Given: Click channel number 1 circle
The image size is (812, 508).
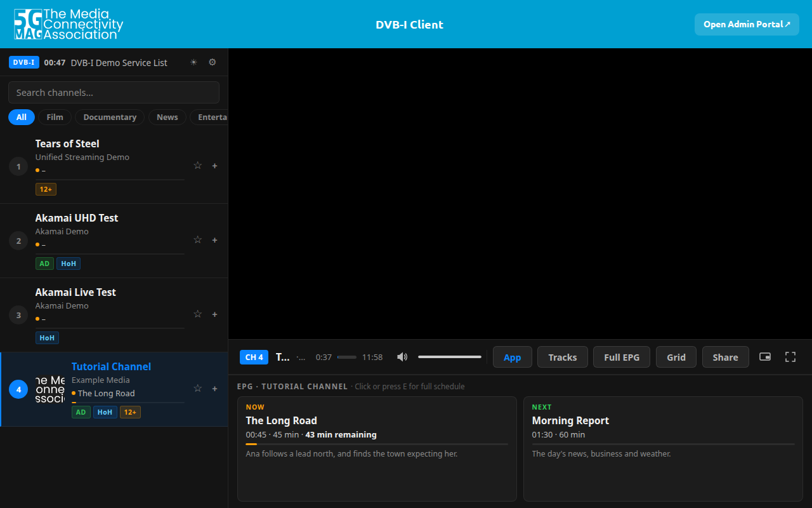Looking at the screenshot, I should (18, 166).
